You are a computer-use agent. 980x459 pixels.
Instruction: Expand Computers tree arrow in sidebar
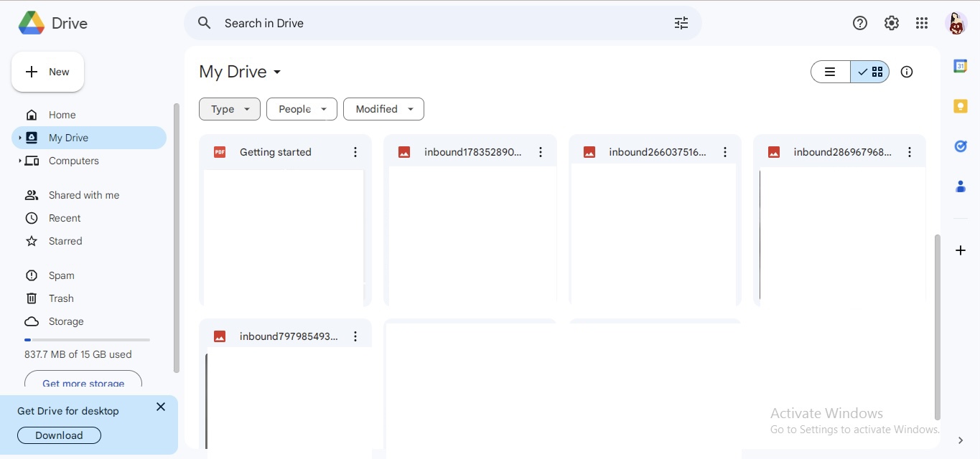pyautogui.click(x=20, y=161)
